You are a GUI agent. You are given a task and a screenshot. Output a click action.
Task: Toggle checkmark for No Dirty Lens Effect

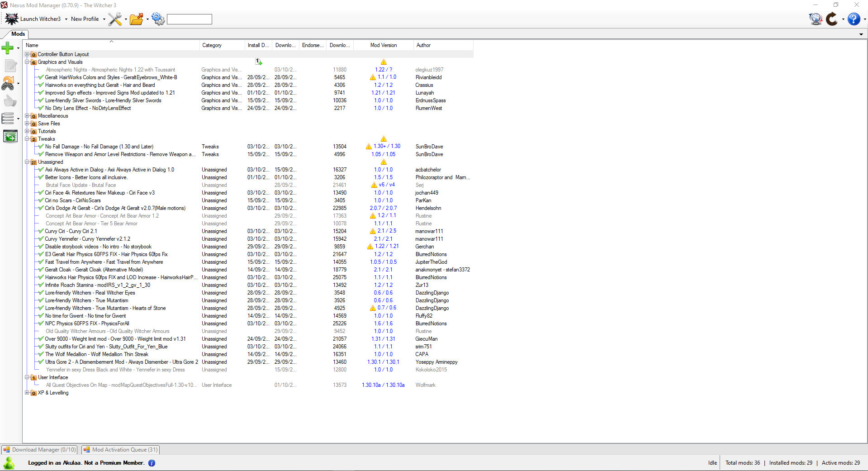tap(41, 108)
